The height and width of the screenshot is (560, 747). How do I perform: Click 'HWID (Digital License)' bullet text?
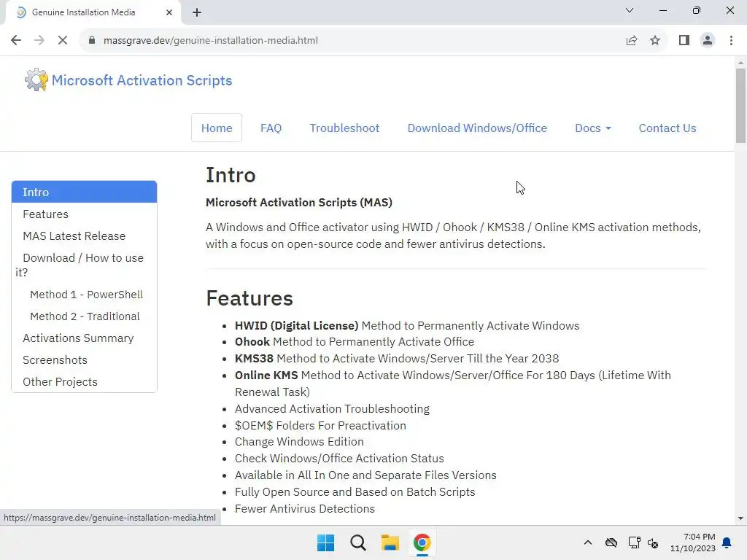(296, 325)
